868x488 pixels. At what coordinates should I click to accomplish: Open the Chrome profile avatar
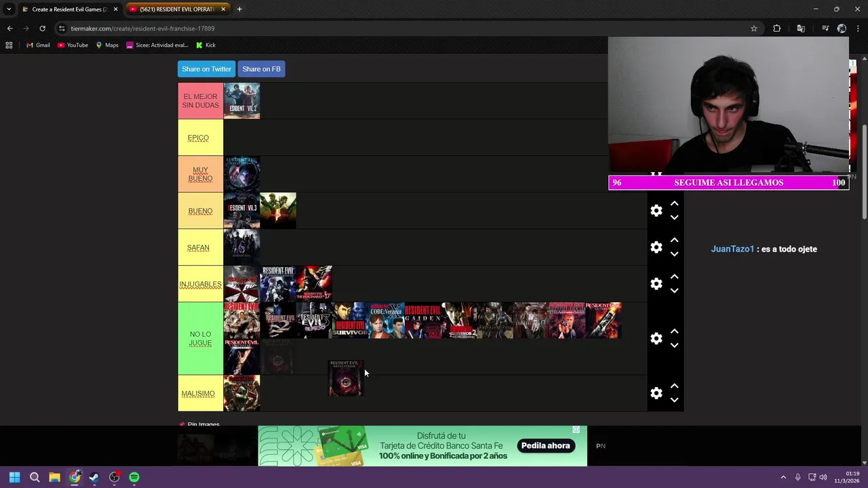[842, 28]
